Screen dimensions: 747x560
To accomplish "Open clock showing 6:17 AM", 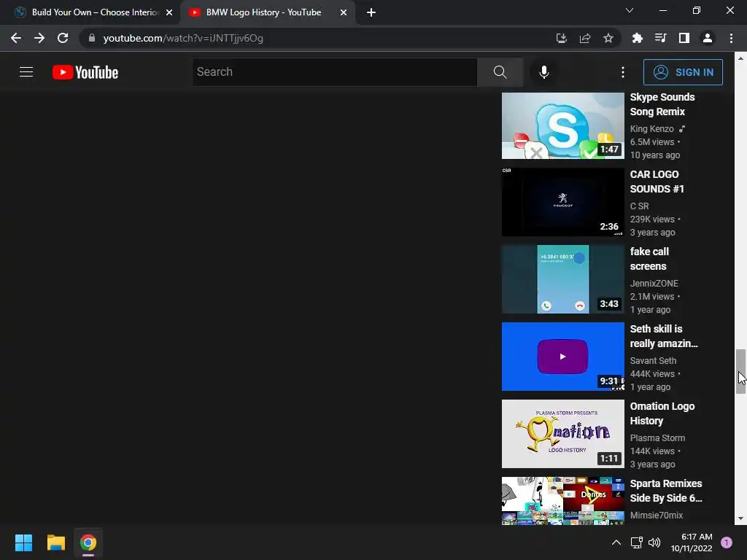I will (x=692, y=542).
